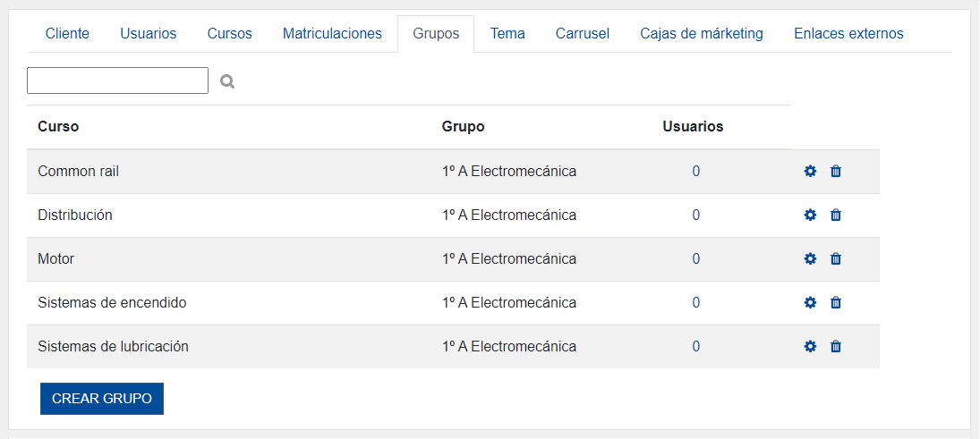Screen dimensions: 980x439
Task: Select the Cajas de márketing tab
Action: [x=702, y=34]
